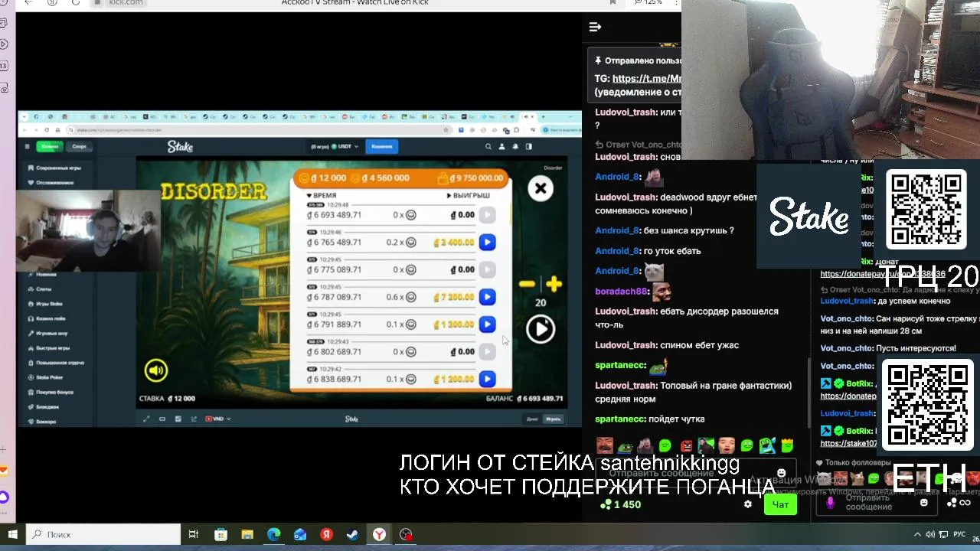Insert the angry red face emote

[x=686, y=445]
